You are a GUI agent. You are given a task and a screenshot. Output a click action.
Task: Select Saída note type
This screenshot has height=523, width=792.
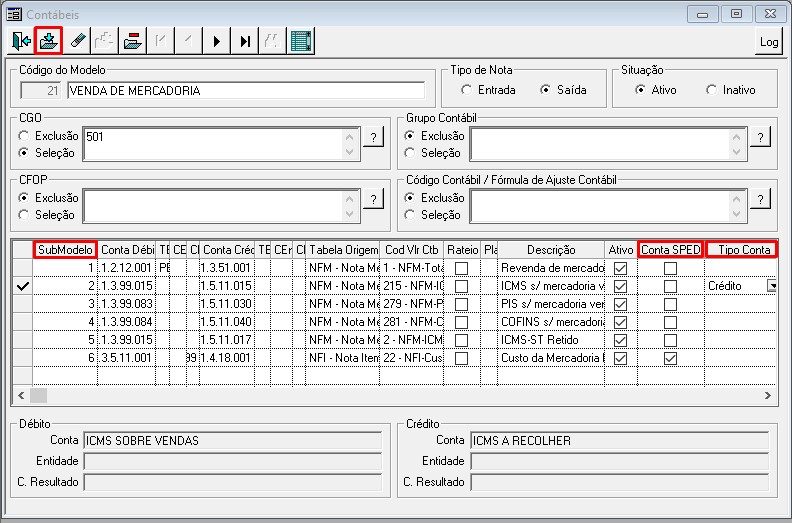(x=563, y=90)
